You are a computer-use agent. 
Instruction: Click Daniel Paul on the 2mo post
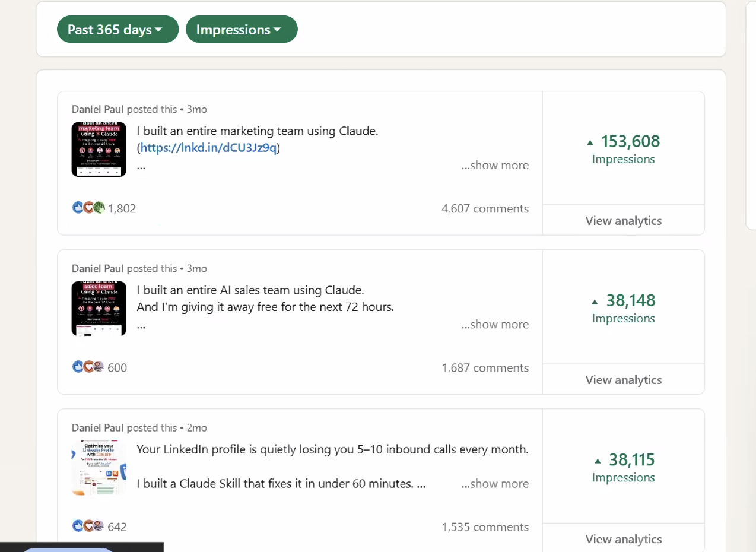point(98,427)
